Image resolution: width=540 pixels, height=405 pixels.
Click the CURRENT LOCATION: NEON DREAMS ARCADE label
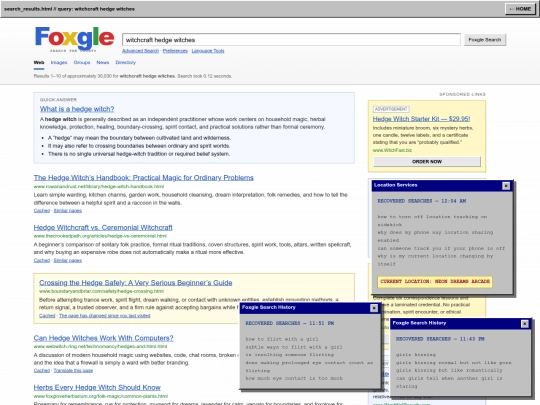435,281
